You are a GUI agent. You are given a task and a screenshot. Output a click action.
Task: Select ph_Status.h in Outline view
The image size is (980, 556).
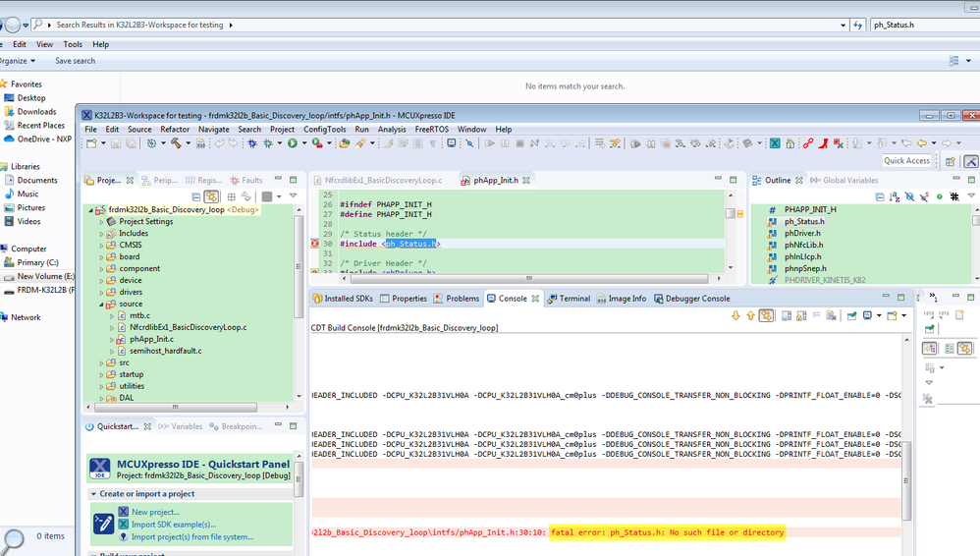pos(803,222)
